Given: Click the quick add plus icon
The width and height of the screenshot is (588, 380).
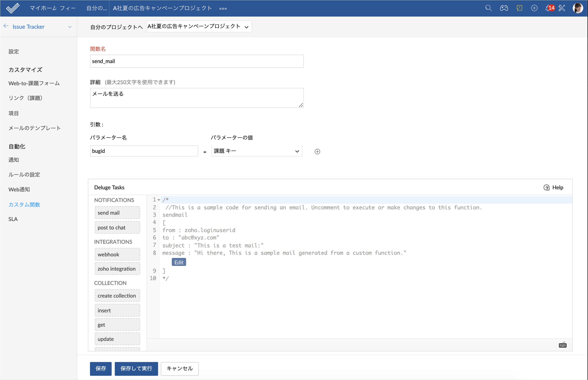Looking at the screenshot, I should point(534,8).
